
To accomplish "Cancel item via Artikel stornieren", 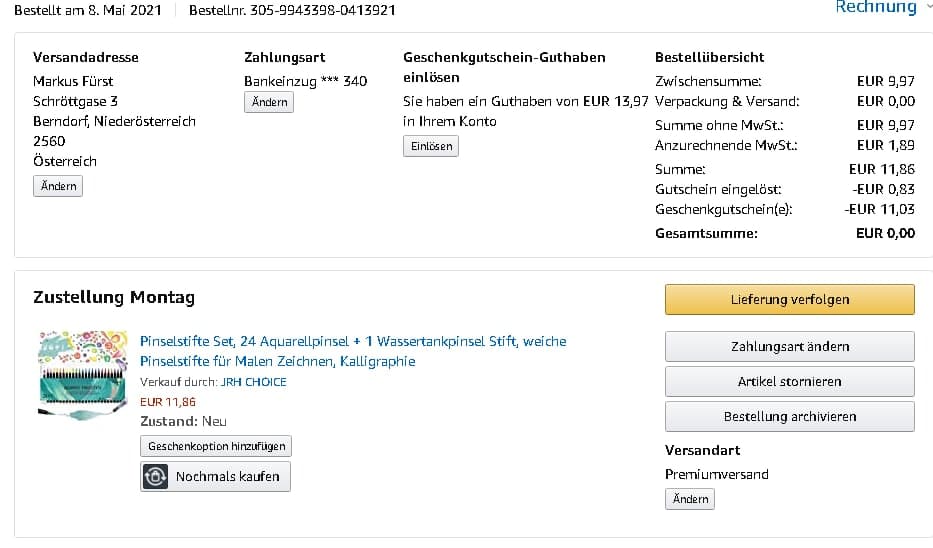I will [789, 381].
